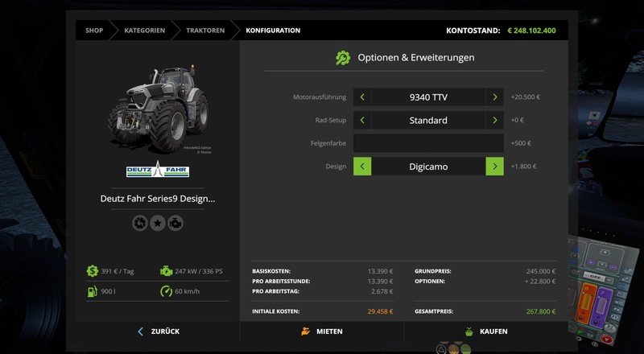The height and width of the screenshot is (354, 644).
Task: Switch Rad-Setup to previous option
Action: (x=362, y=121)
